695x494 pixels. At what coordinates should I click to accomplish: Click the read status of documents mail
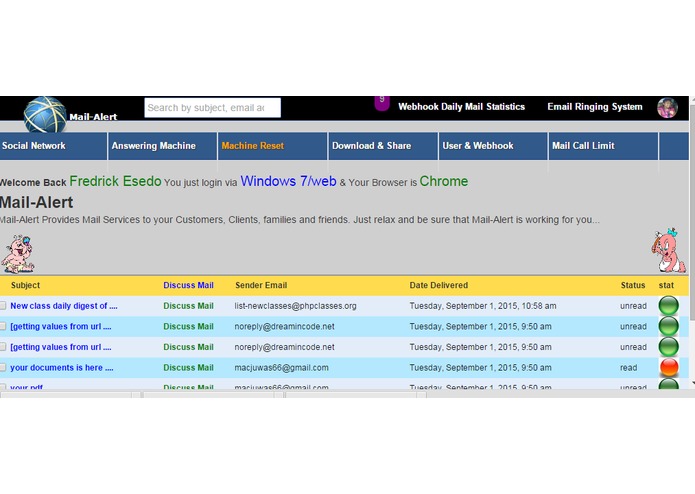tap(629, 367)
